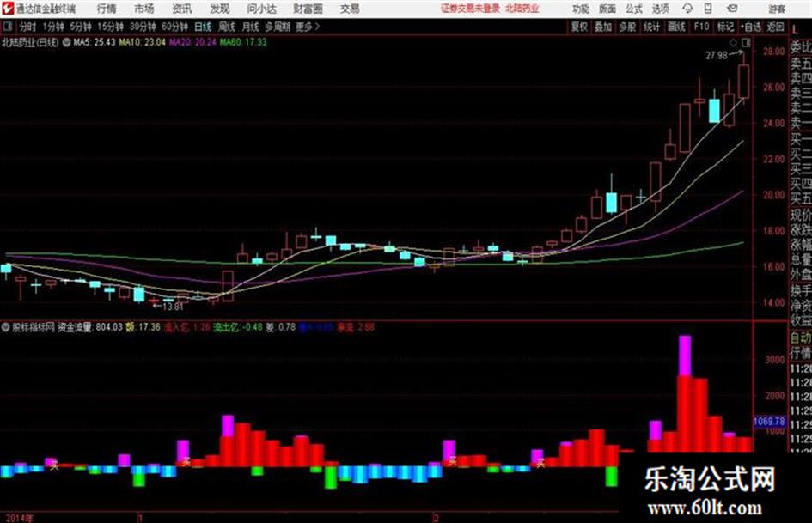Select the 周线 weekly chart tab
The image size is (812, 523).
pos(227,27)
